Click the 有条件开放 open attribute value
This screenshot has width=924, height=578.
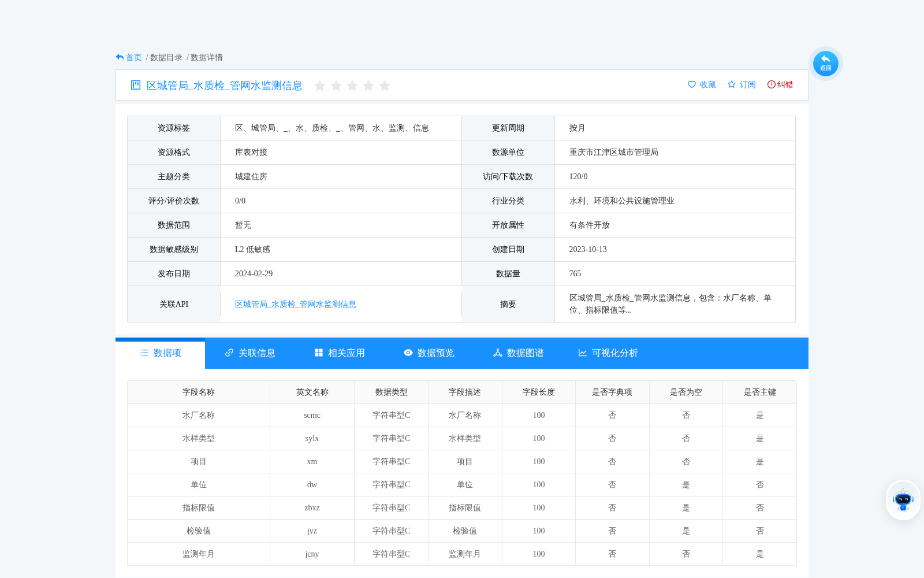click(590, 225)
